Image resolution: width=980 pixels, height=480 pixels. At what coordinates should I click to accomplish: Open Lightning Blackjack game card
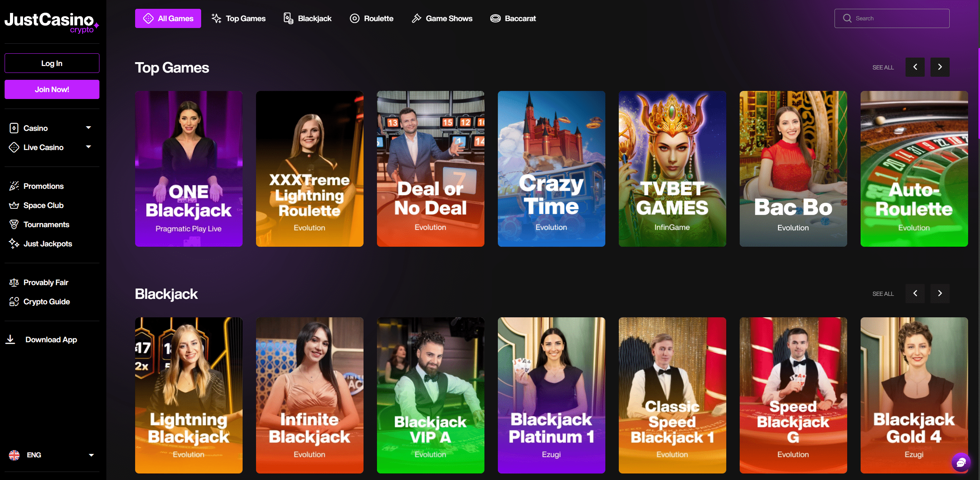[x=188, y=395]
